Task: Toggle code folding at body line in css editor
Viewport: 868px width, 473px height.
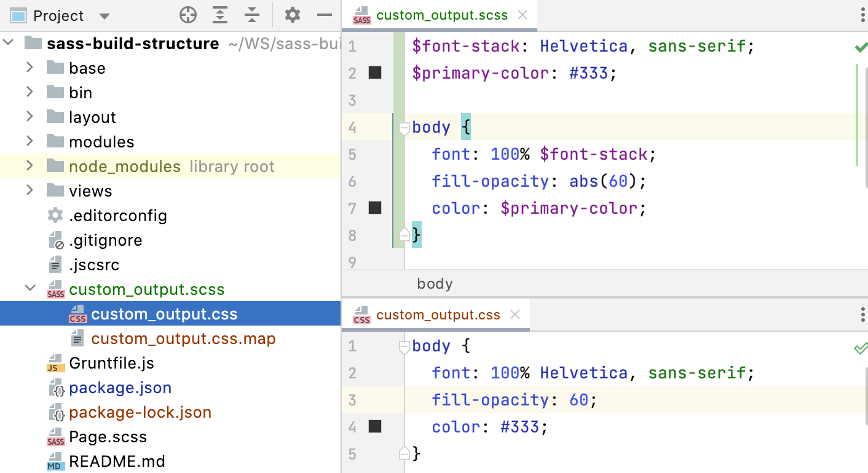Action: click(404, 347)
